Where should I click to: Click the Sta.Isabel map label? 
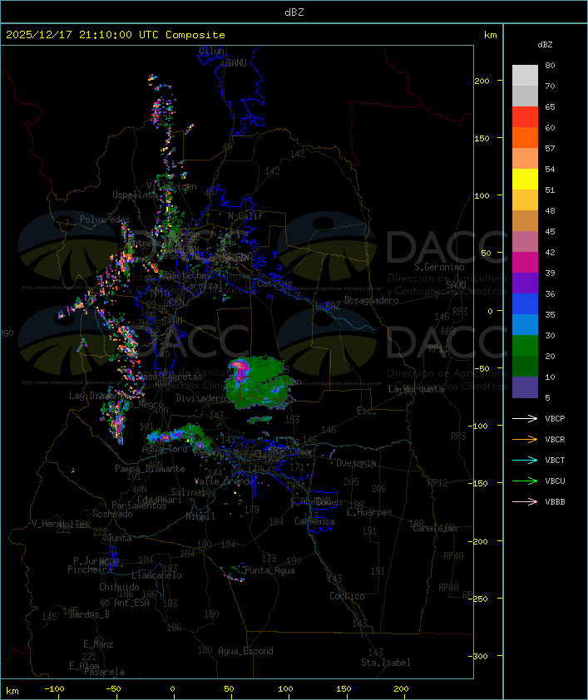pos(386,663)
